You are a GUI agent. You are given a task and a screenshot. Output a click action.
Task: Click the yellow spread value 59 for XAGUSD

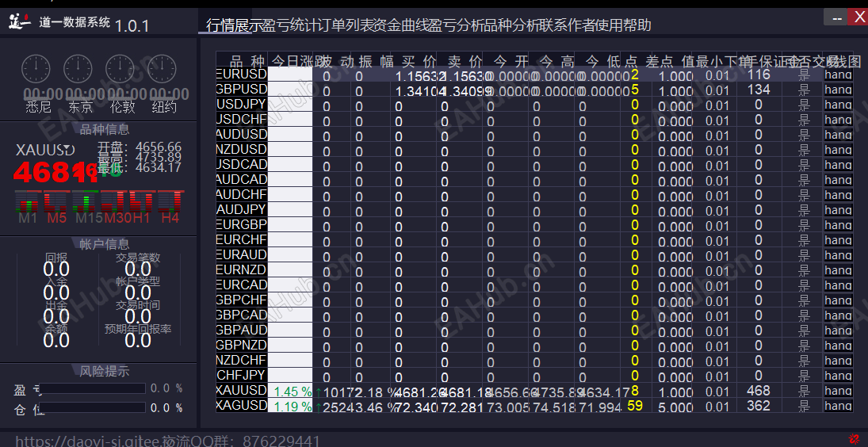[635, 406]
